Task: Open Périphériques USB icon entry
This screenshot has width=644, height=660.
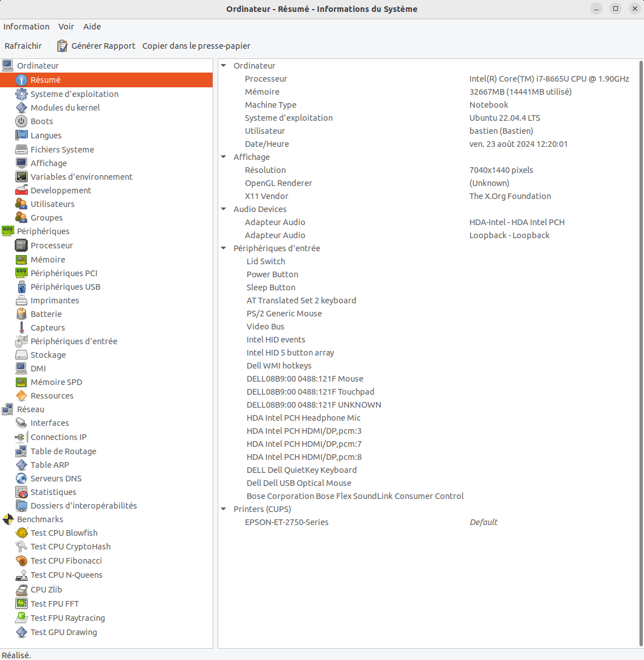Action: click(x=22, y=287)
